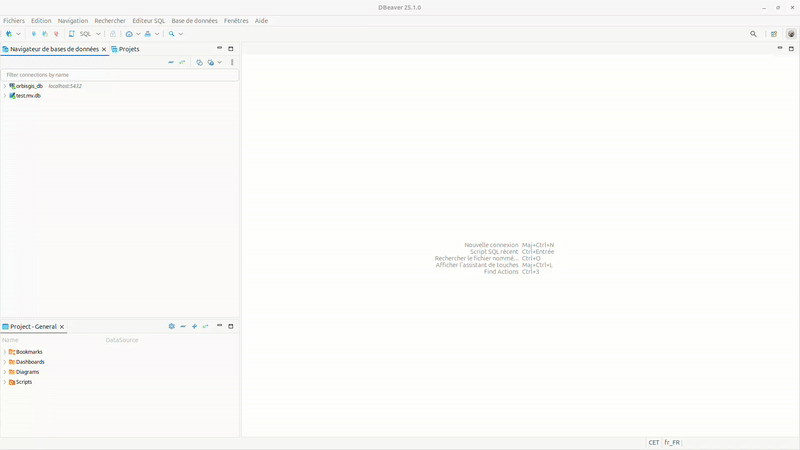Open the Fichiers menu
The image size is (800, 450).
tap(14, 20)
